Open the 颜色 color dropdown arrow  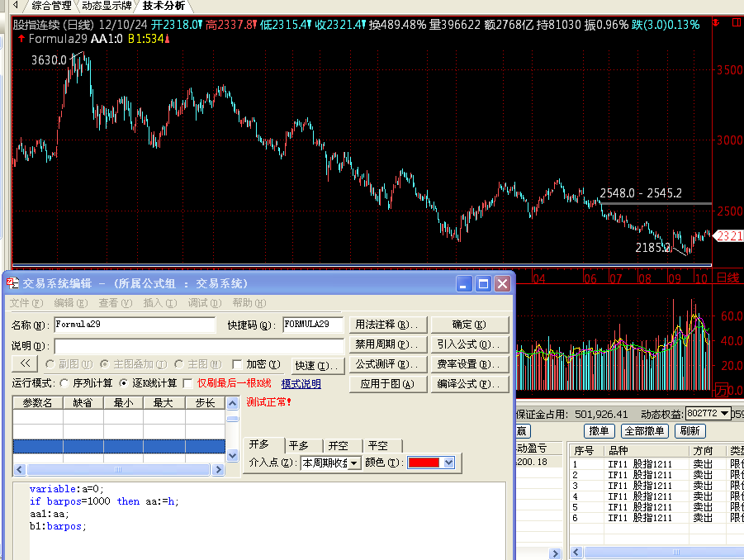pos(448,463)
